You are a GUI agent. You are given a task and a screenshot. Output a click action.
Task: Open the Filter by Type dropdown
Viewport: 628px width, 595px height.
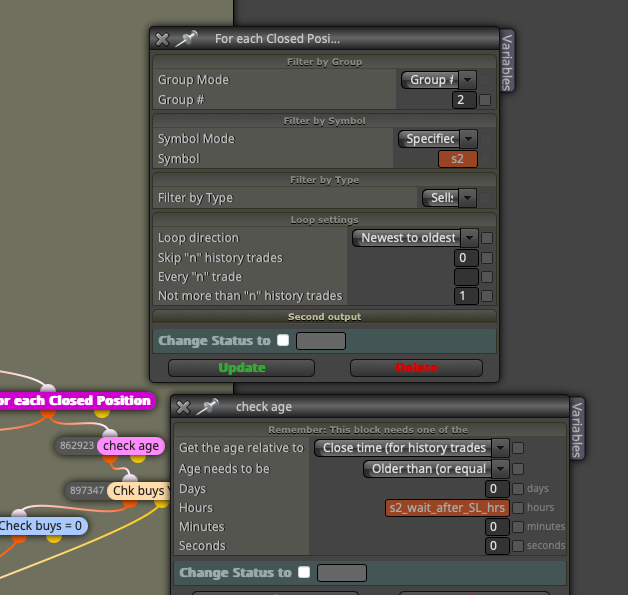[449, 198]
